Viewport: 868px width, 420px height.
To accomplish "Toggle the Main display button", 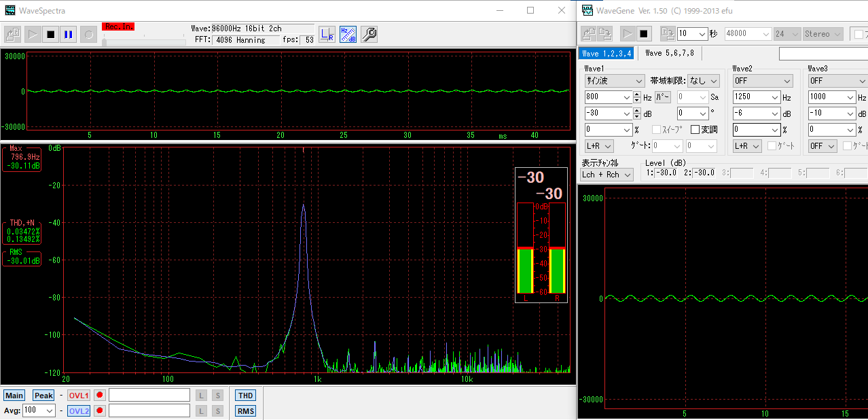I will point(14,396).
